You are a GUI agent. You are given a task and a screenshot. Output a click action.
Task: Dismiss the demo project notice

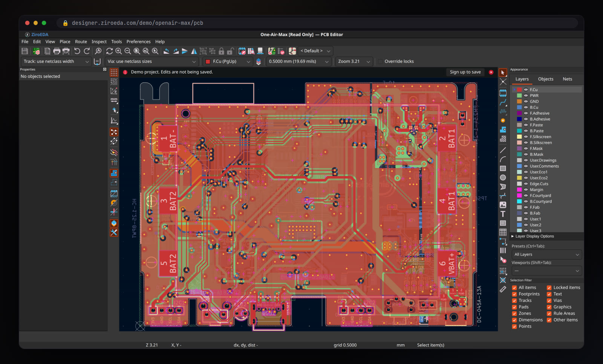pyautogui.click(x=491, y=72)
